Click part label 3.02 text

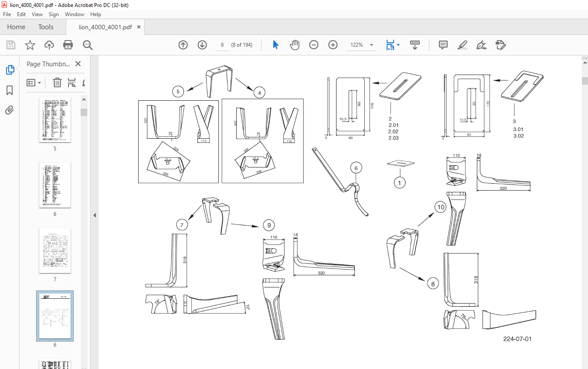click(518, 136)
